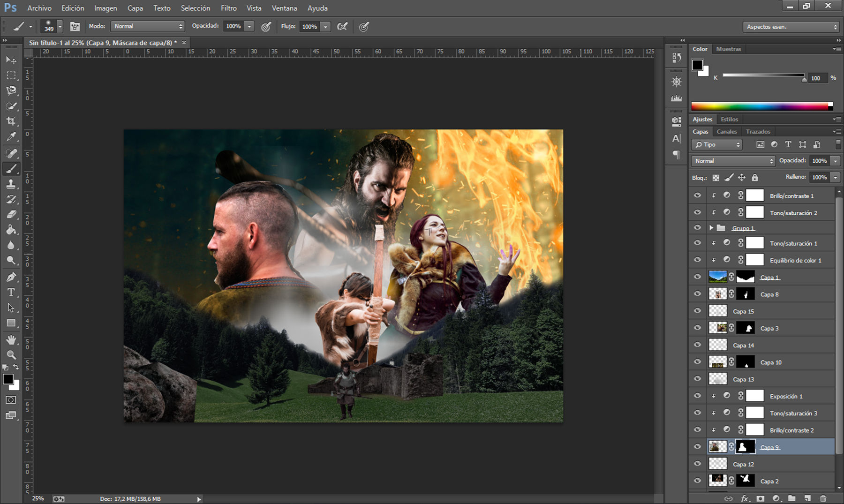Select the Horizontal Type tool
The image size is (844, 504).
[11, 293]
